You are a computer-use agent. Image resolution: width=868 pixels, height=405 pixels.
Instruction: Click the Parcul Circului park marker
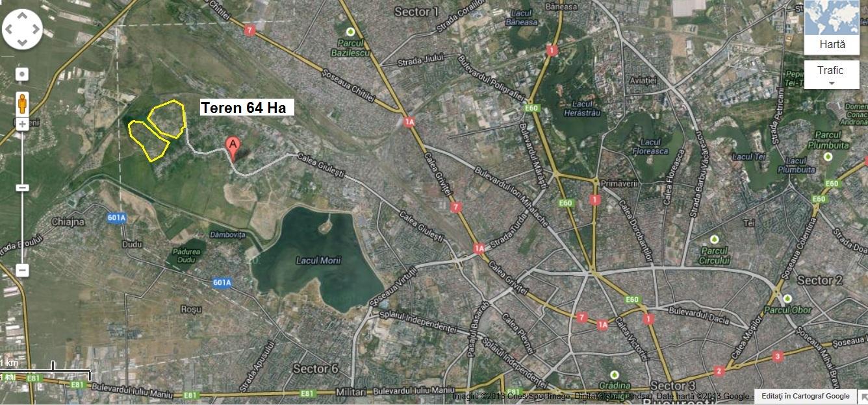coord(715,239)
